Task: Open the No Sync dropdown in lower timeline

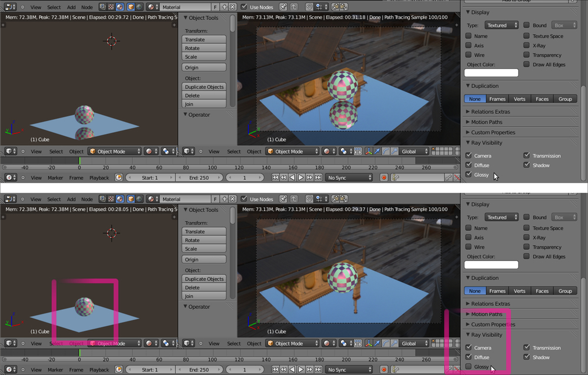Action: point(349,370)
